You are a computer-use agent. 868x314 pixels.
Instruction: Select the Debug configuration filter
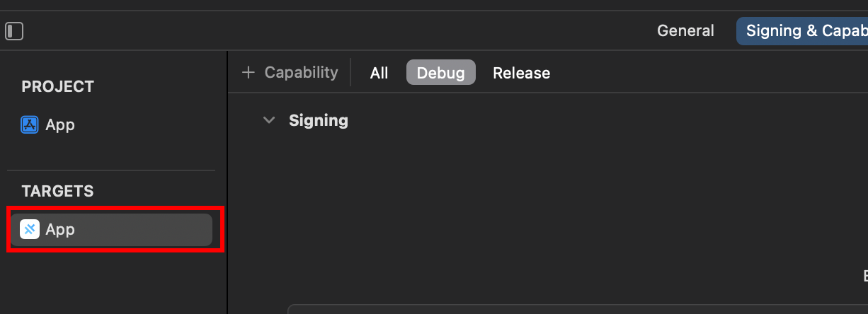(x=440, y=73)
